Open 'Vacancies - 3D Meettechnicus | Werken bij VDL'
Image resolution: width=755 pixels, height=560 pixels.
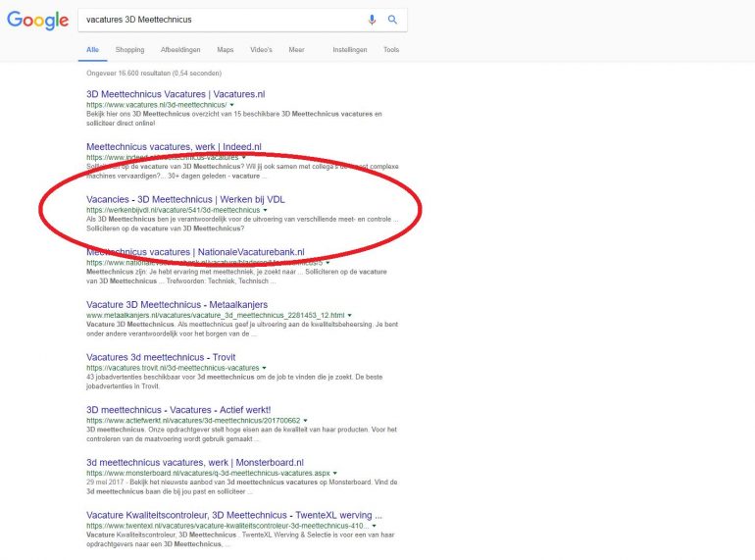pyautogui.click(x=185, y=199)
